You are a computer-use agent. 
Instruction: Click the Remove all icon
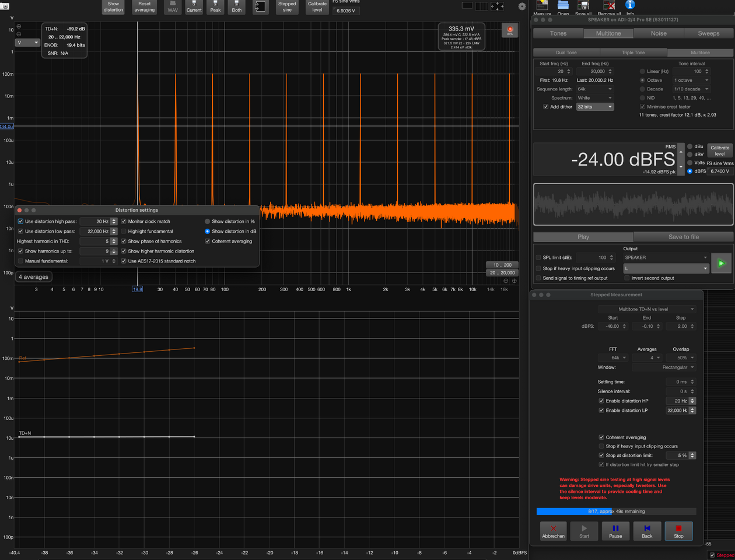tap(609, 7)
